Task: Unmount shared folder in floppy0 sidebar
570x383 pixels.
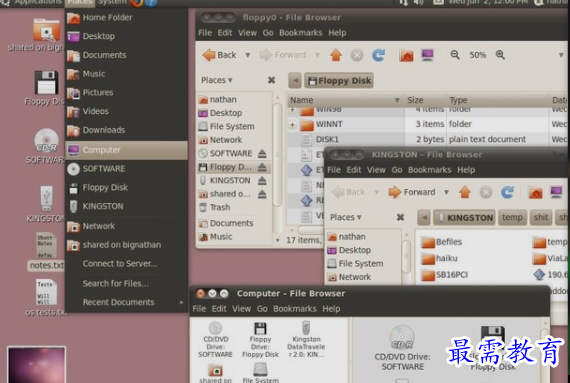Action: (262, 194)
